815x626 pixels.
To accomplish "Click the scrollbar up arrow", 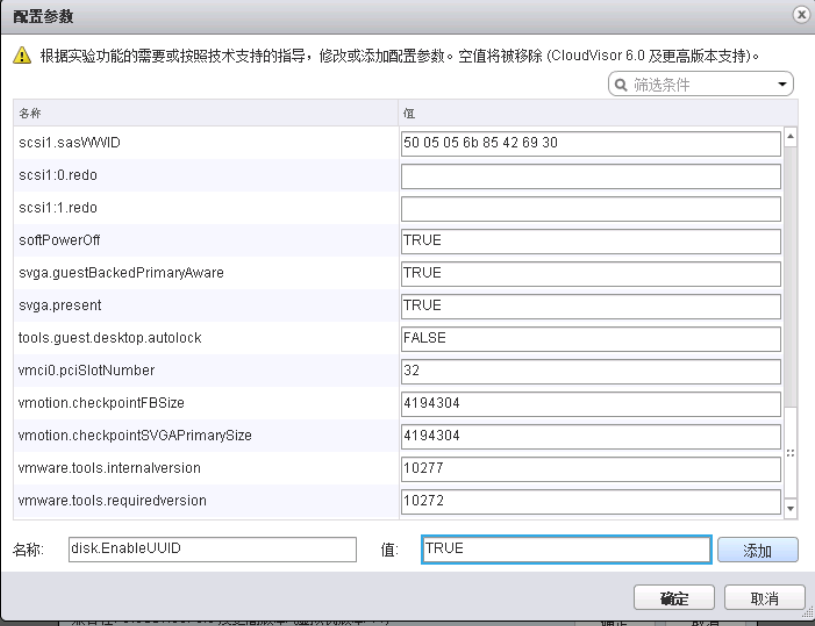I will coord(790,137).
